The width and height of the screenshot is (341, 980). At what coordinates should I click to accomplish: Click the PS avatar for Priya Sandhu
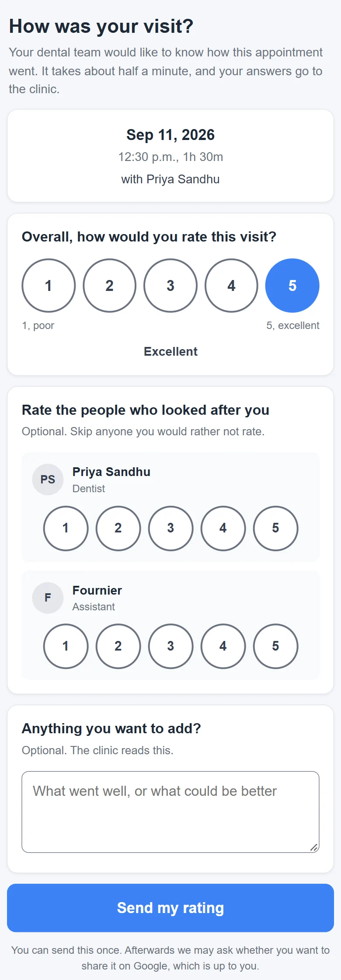click(x=48, y=479)
